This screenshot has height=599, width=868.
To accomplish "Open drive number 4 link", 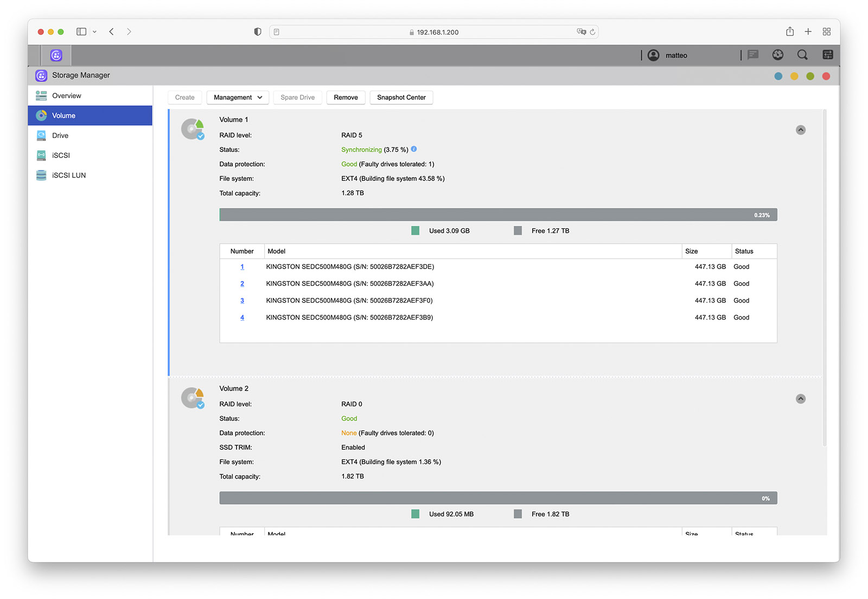I will tap(242, 318).
